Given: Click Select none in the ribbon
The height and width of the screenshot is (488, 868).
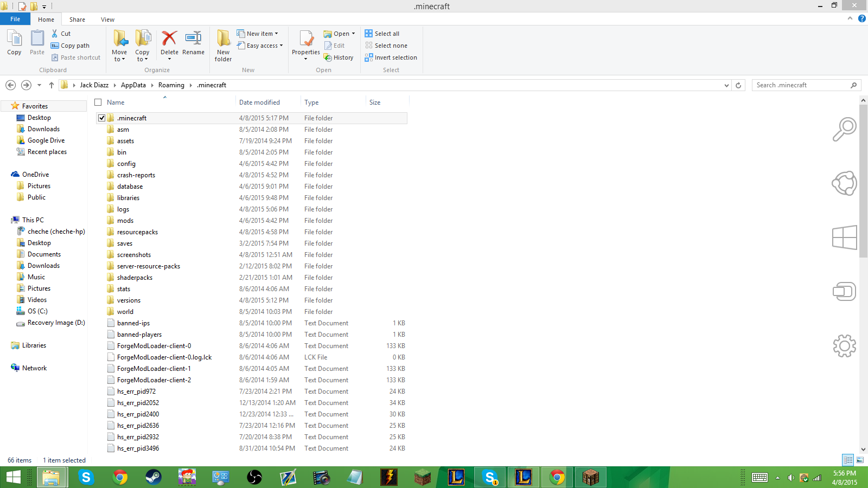Looking at the screenshot, I should [x=386, y=46].
